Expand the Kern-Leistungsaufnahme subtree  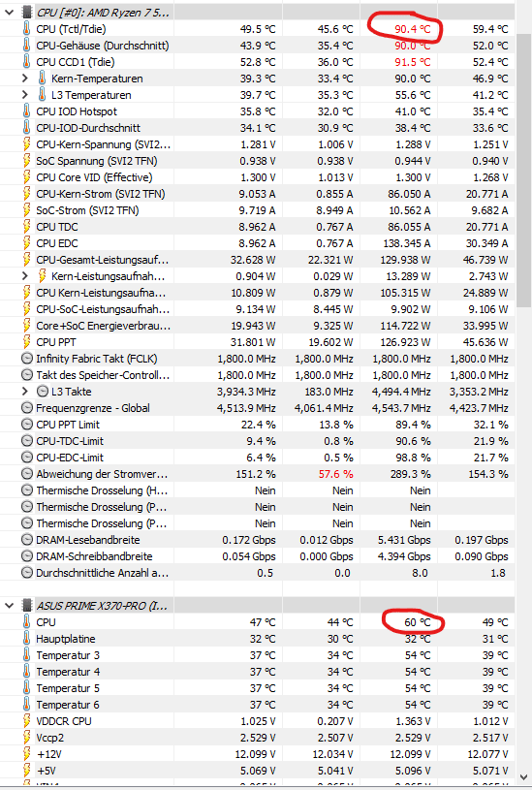pos(25,276)
